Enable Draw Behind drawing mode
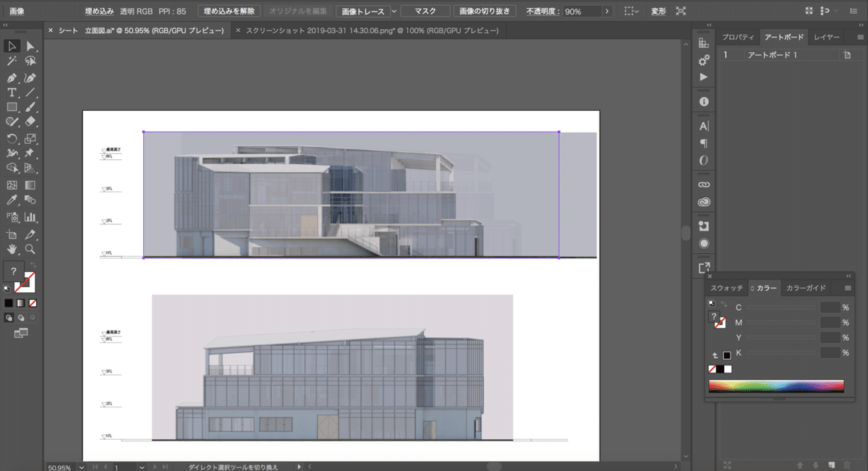Viewport: 868px width, 471px height. click(x=21, y=317)
